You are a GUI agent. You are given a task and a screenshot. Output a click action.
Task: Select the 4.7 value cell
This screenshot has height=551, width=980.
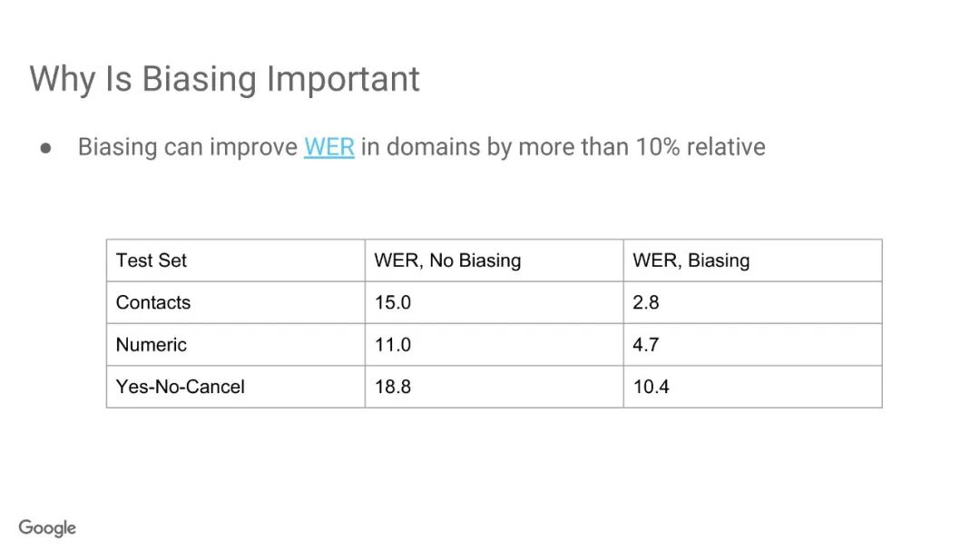[x=752, y=345]
